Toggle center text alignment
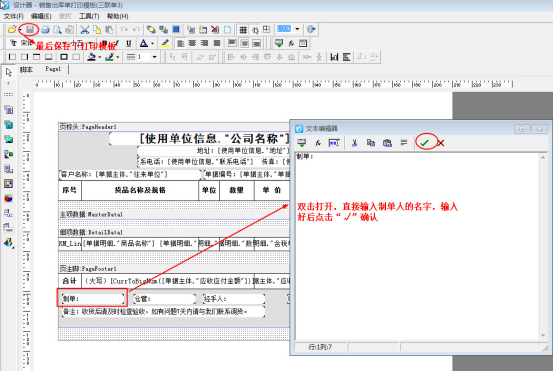554x371 pixels. (x=192, y=43)
